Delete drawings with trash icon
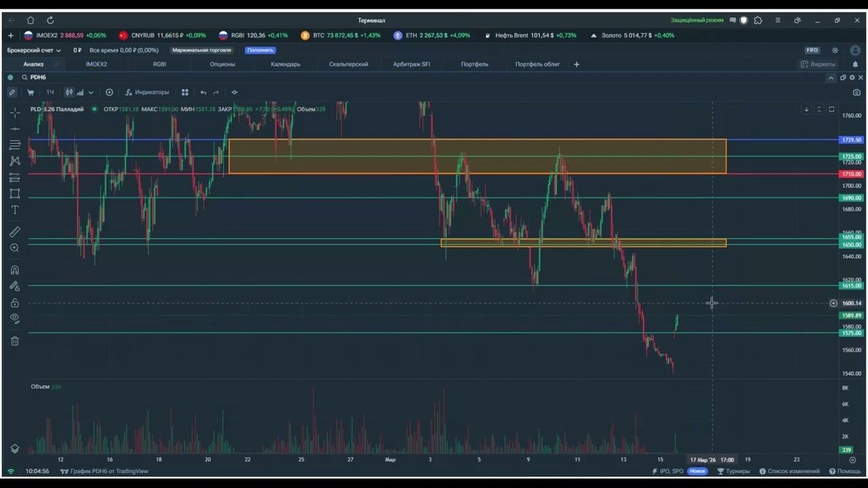The width and height of the screenshot is (868, 488). pos(15,341)
